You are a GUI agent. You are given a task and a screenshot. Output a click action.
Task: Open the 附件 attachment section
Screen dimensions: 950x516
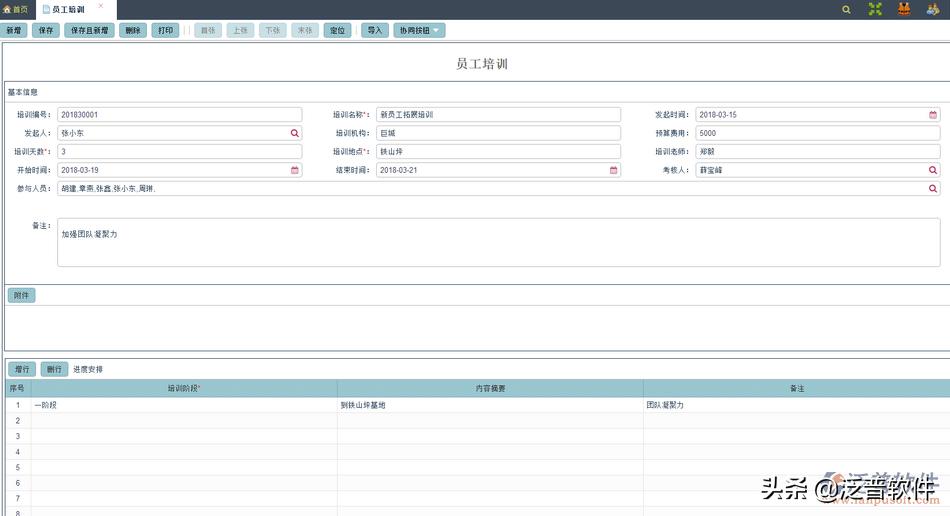21,295
